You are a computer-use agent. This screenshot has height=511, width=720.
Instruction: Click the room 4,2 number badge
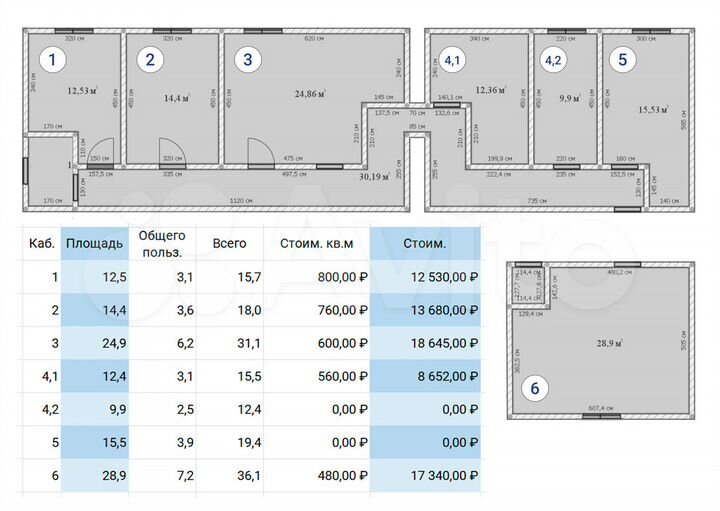tap(552, 60)
